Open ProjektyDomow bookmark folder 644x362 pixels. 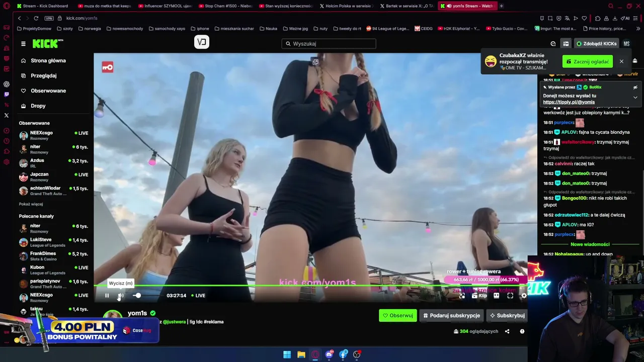click(34, 29)
